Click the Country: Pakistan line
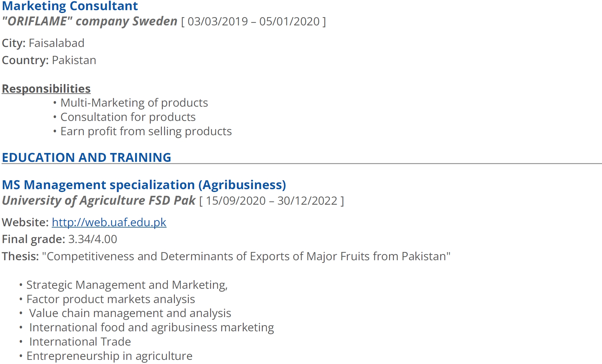Viewport: 602px width, 364px height. [x=49, y=60]
